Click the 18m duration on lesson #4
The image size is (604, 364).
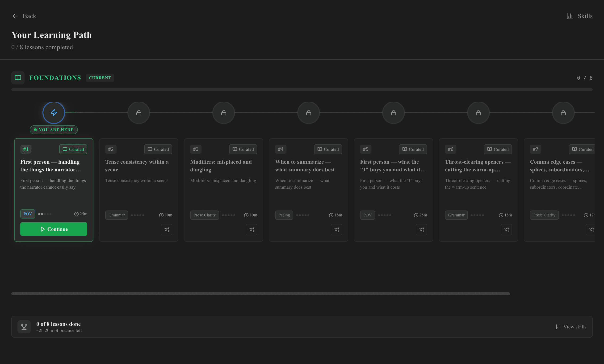(336, 215)
